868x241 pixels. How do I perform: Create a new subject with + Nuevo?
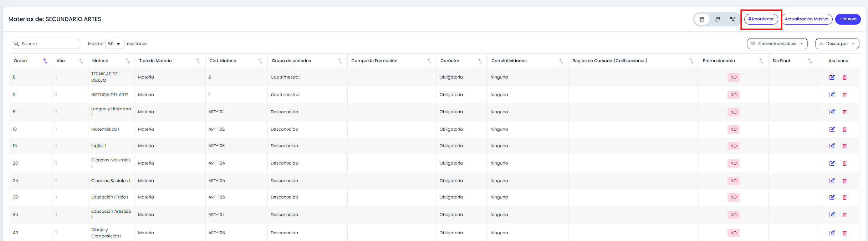coord(848,19)
